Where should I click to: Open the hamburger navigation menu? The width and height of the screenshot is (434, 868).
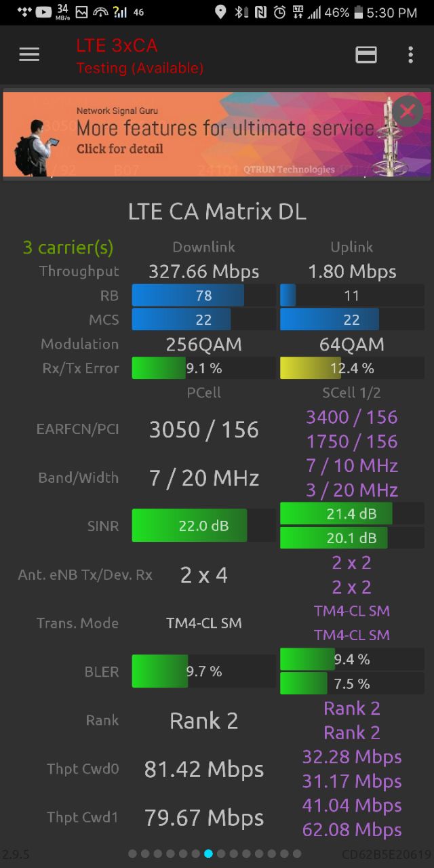29,55
